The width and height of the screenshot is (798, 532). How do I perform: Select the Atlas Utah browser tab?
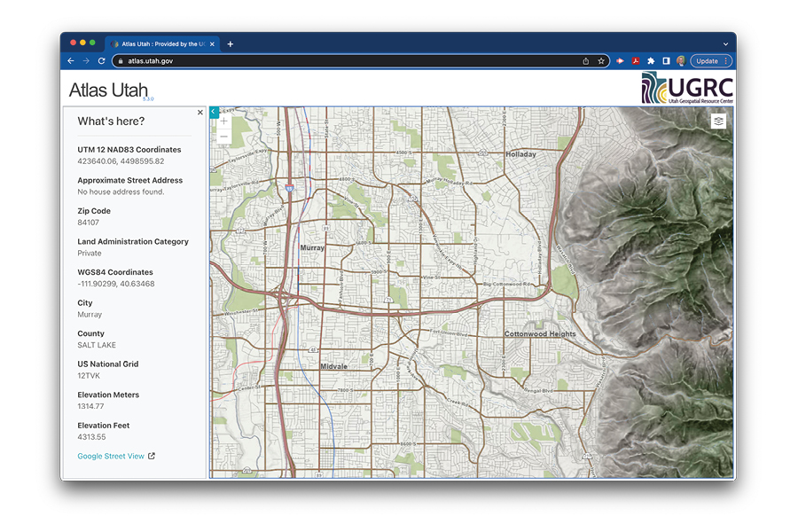pyautogui.click(x=163, y=44)
